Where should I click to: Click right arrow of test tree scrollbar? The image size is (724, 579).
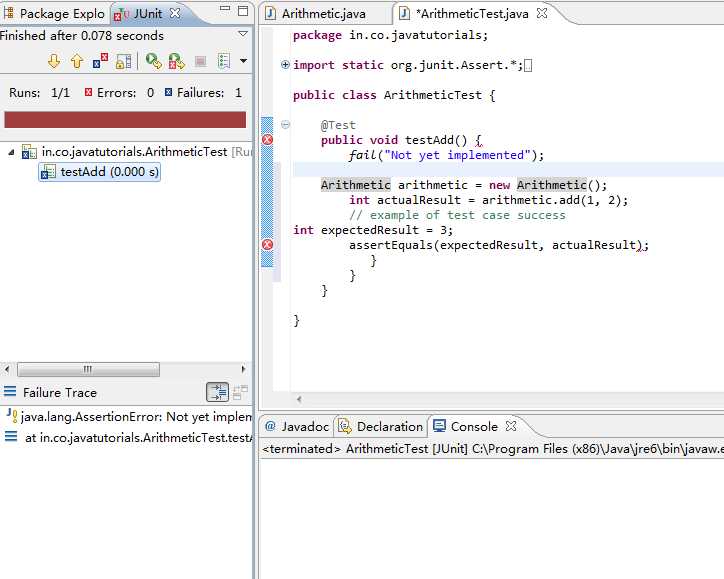pyautogui.click(x=243, y=369)
